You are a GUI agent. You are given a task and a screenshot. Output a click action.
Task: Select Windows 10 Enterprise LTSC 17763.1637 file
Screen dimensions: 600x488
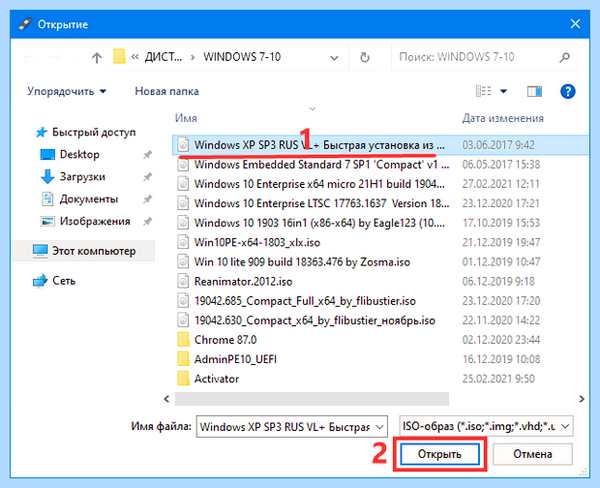321,204
